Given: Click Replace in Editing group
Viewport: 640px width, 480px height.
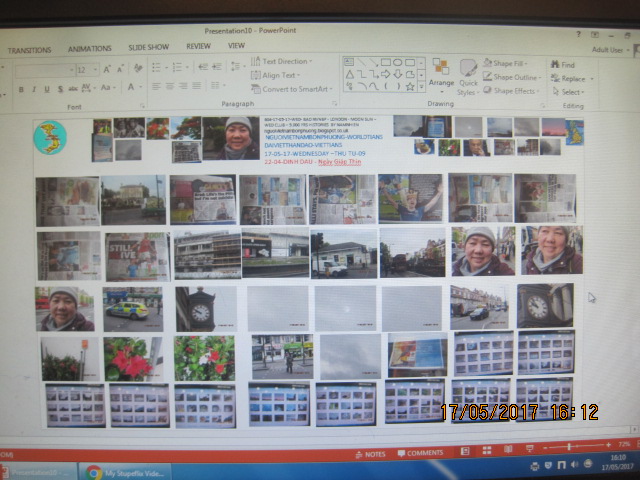Looking at the screenshot, I should click(x=571, y=78).
